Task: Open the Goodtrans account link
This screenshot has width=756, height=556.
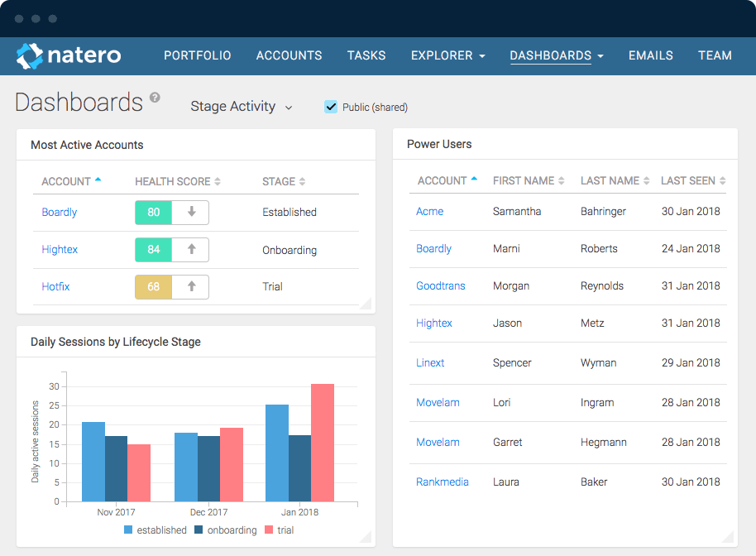Action: point(441,285)
